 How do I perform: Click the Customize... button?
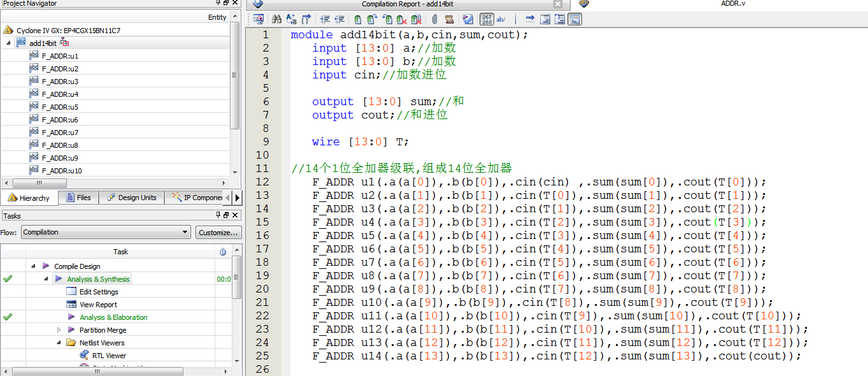click(218, 232)
